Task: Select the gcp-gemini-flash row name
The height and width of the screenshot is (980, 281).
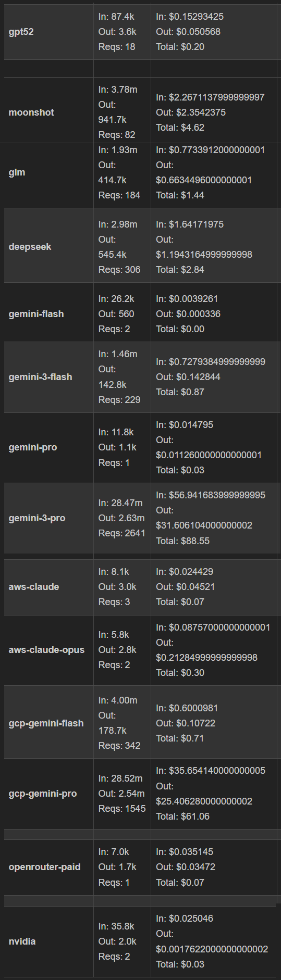Action: pos(46,723)
